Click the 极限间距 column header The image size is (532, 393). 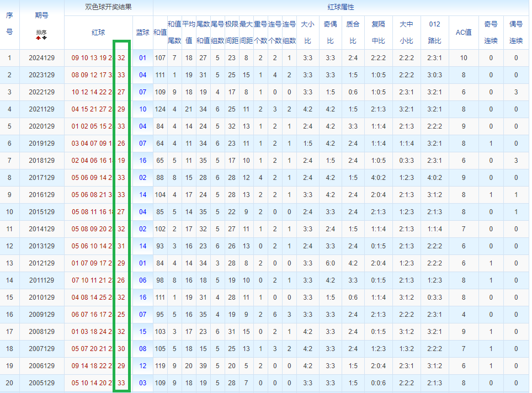pos(232,33)
